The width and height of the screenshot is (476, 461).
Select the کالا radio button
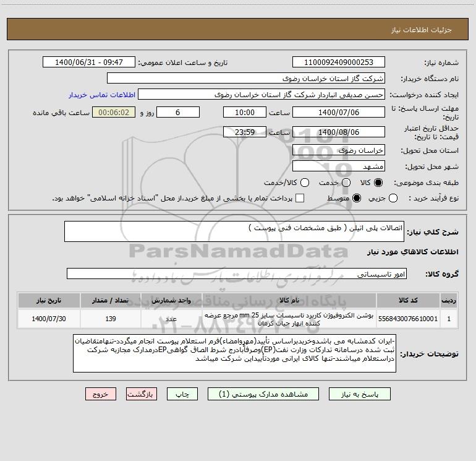[x=378, y=183]
